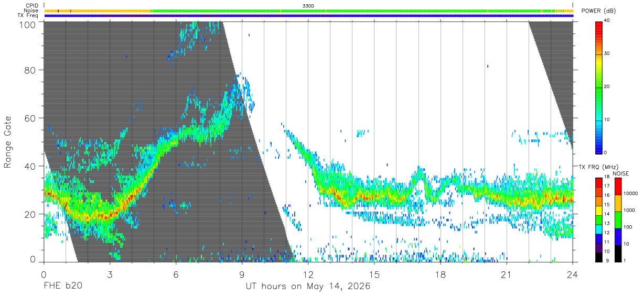Image resolution: width=644 pixels, height=297 pixels.
Task: Click the x-axis tick label 6
Action: (x=176, y=274)
